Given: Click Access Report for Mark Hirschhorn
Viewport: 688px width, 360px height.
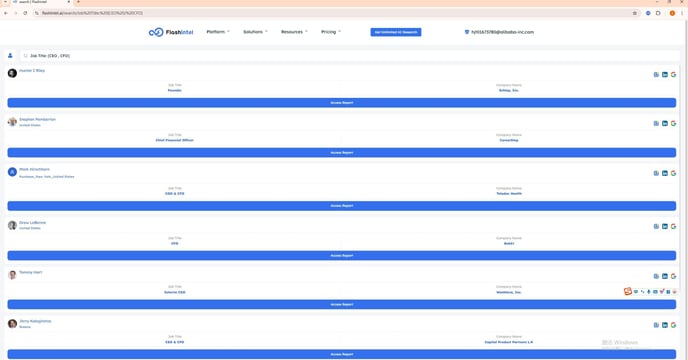Looking at the screenshot, I should 342,206.
